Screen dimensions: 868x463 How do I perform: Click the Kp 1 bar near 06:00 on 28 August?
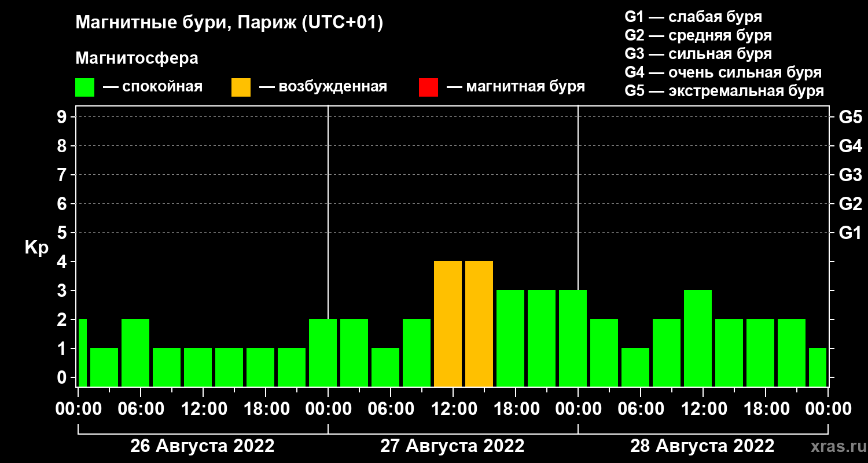click(x=635, y=367)
